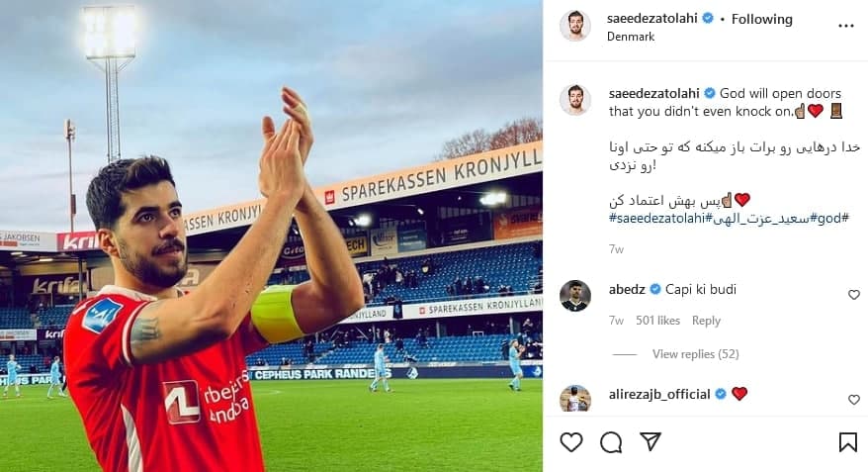Share post via paper plane icon
The width and height of the screenshot is (868, 472).
pos(651,441)
